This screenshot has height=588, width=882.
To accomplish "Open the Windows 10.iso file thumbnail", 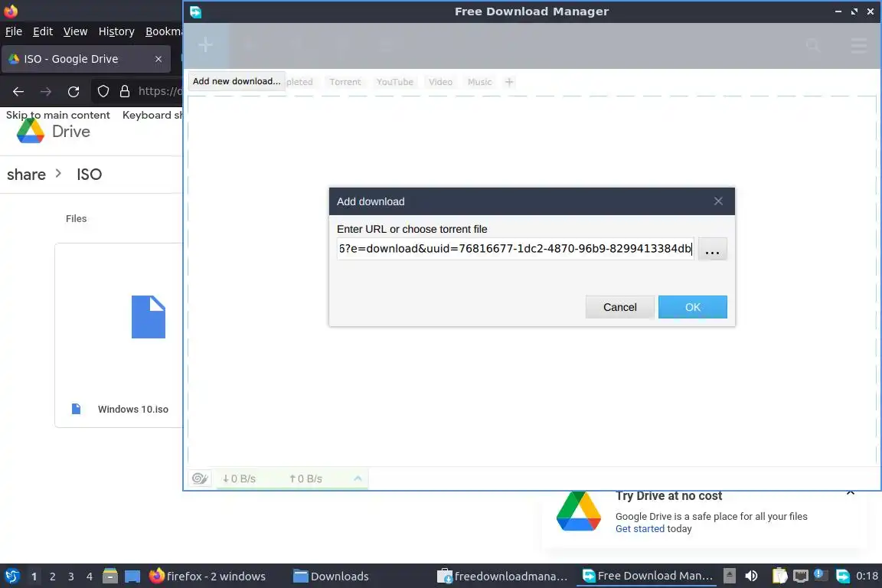I will (x=149, y=317).
